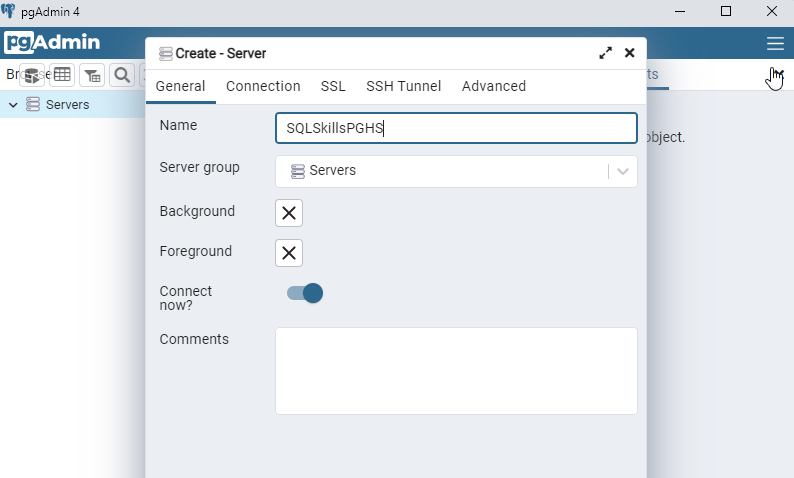Click the pgAdmin logo
The height and width of the screenshot is (478, 794).
pos(52,43)
